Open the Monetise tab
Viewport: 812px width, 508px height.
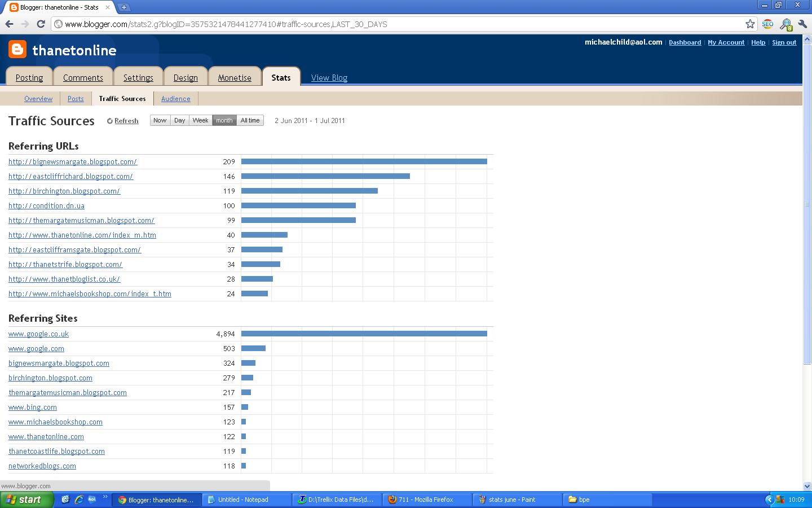(x=235, y=78)
